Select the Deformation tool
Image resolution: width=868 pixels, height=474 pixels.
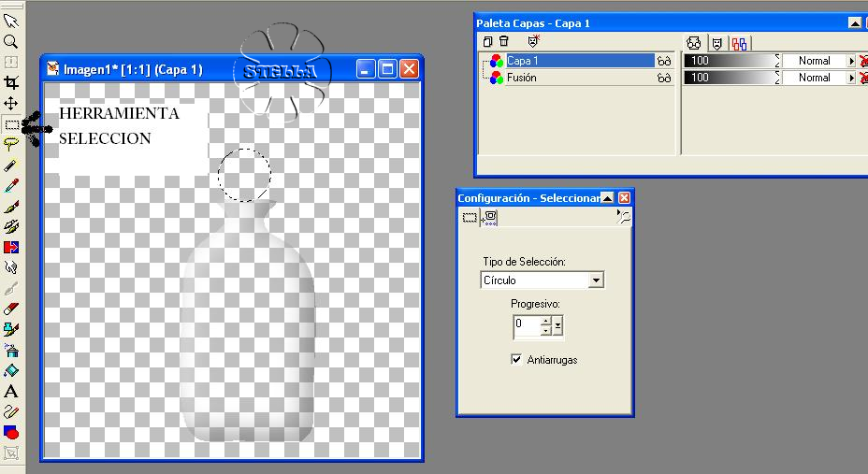point(11,62)
